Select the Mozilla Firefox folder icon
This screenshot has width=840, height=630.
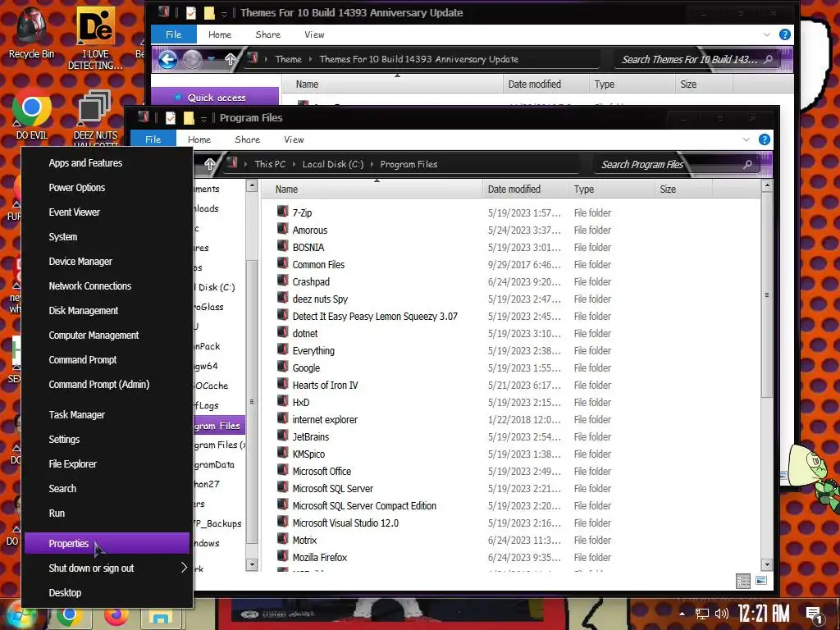click(x=283, y=557)
